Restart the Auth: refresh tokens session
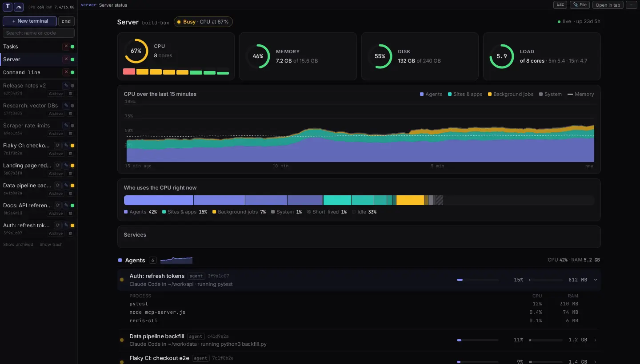This screenshot has height=364, width=640. (x=57, y=226)
